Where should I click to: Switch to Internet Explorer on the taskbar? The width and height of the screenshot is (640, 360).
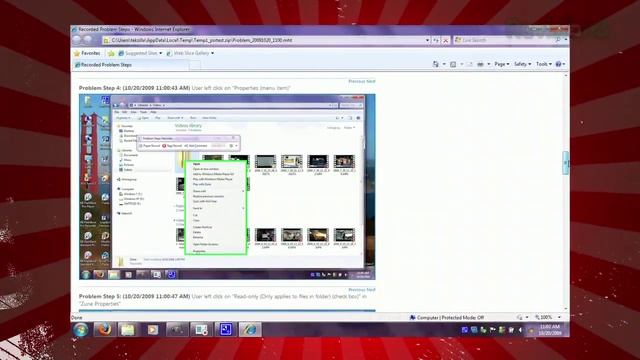click(250, 329)
